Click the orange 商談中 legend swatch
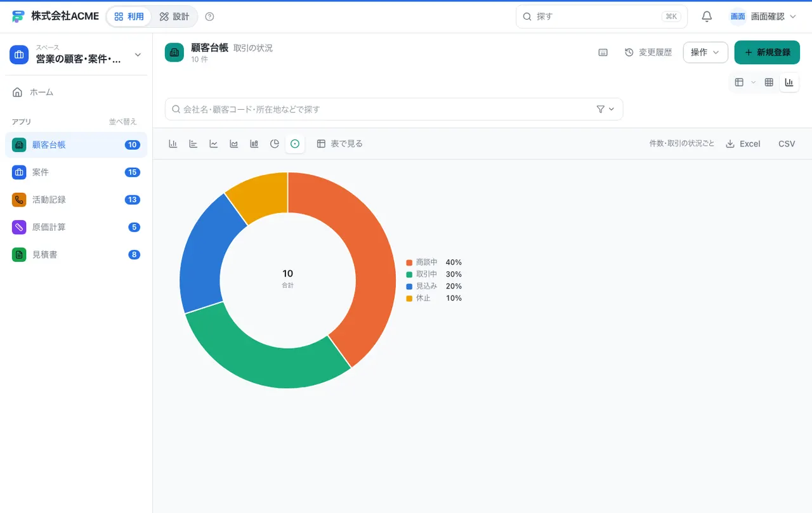 (409, 263)
